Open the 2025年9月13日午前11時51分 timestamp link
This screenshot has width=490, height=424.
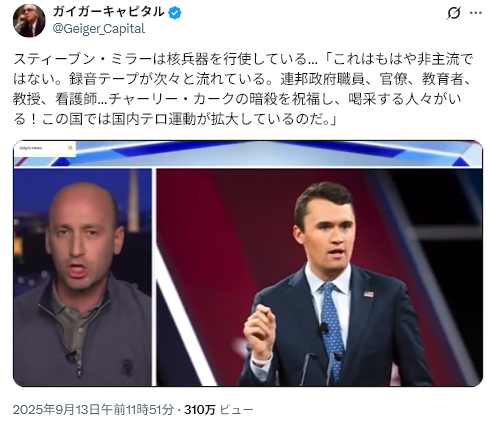[93, 409]
